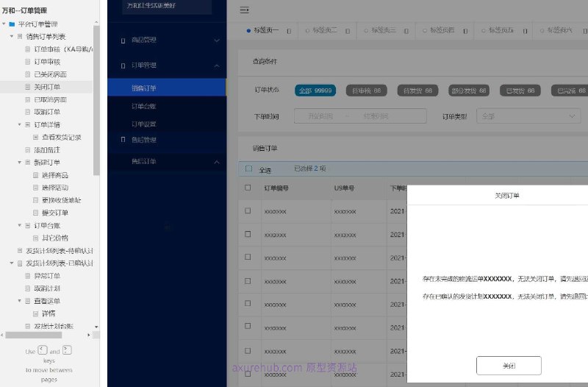Click close icon on 标签页一 tab
Screen dimensions: 588x387
click(x=289, y=31)
